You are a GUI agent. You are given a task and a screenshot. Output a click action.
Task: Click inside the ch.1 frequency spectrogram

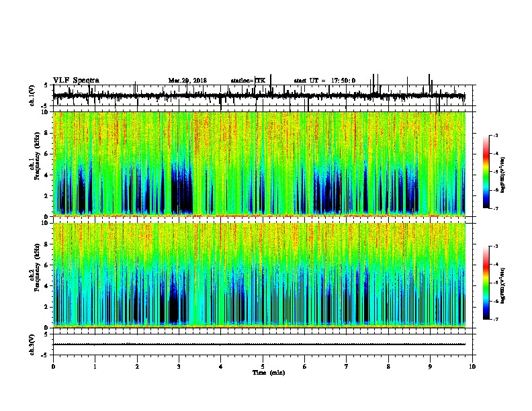click(x=259, y=164)
